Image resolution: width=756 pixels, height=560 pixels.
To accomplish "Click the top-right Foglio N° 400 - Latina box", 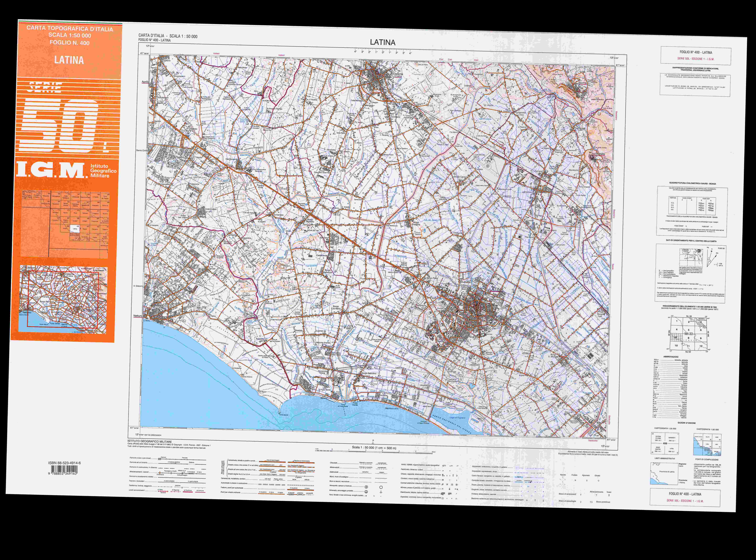I will [x=696, y=56].
